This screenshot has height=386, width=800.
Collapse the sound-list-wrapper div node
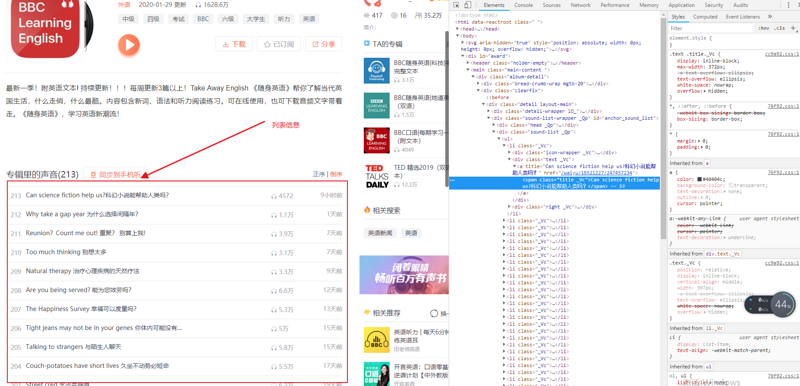pos(488,118)
